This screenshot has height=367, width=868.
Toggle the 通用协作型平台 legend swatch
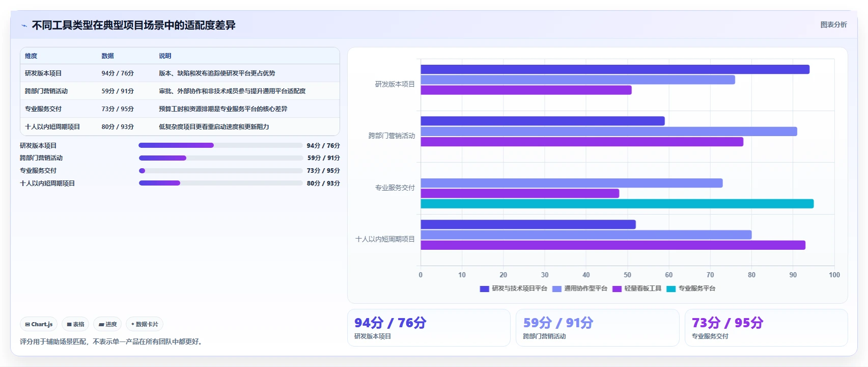pyautogui.click(x=556, y=289)
